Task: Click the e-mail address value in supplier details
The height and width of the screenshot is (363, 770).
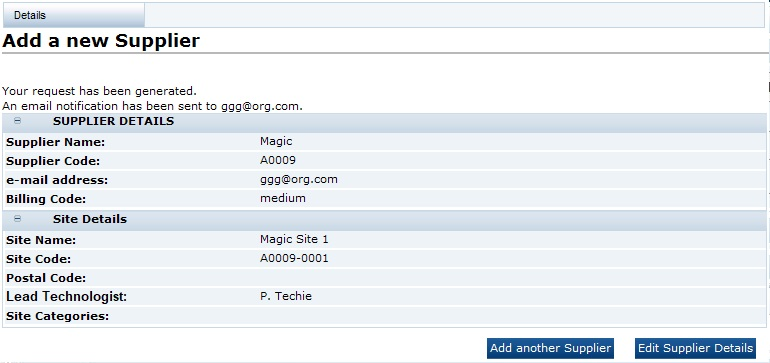Action: tap(299, 180)
